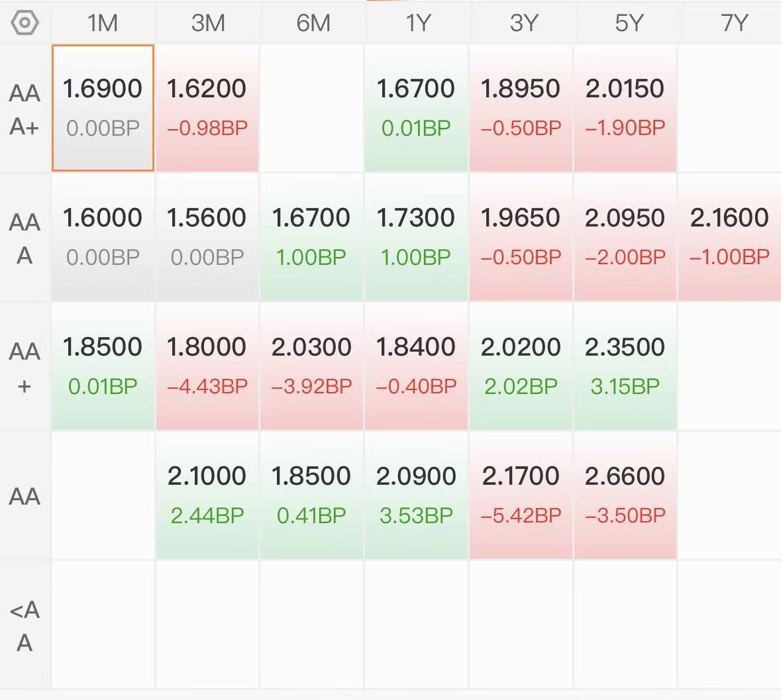The image size is (781, 700).
Task: Select the 1M column header
Action: coord(103,23)
